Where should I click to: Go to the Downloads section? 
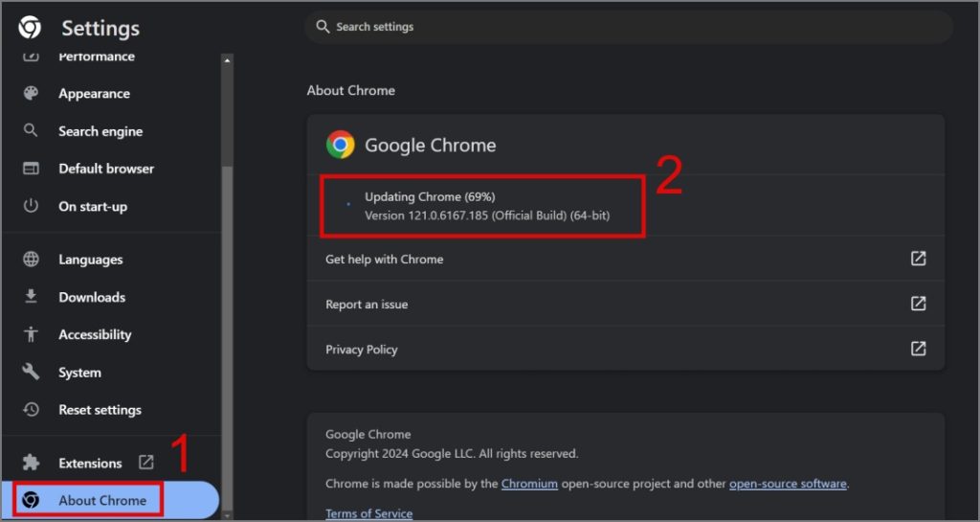tap(92, 297)
